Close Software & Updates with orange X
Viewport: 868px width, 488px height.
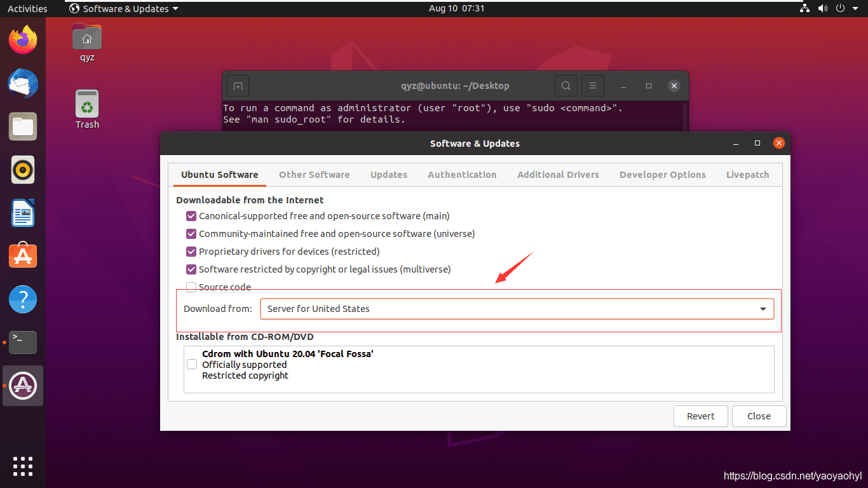(x=779, y=144)
